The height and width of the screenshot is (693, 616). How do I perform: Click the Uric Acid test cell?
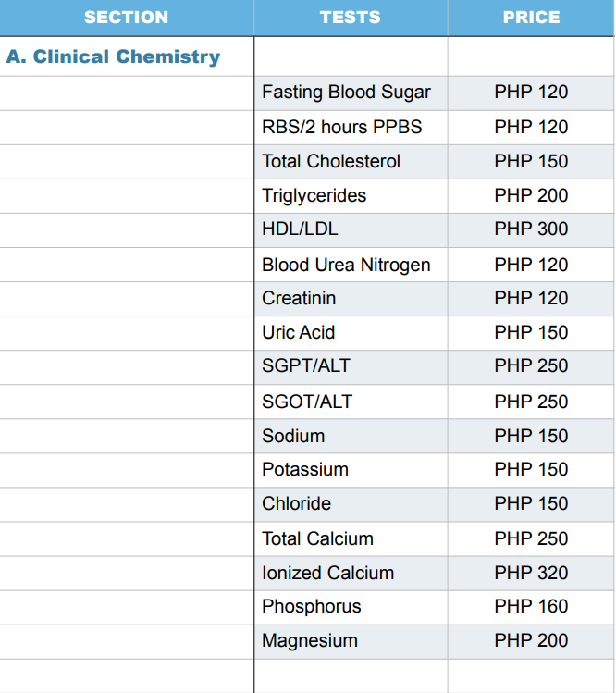pos(298,332)
